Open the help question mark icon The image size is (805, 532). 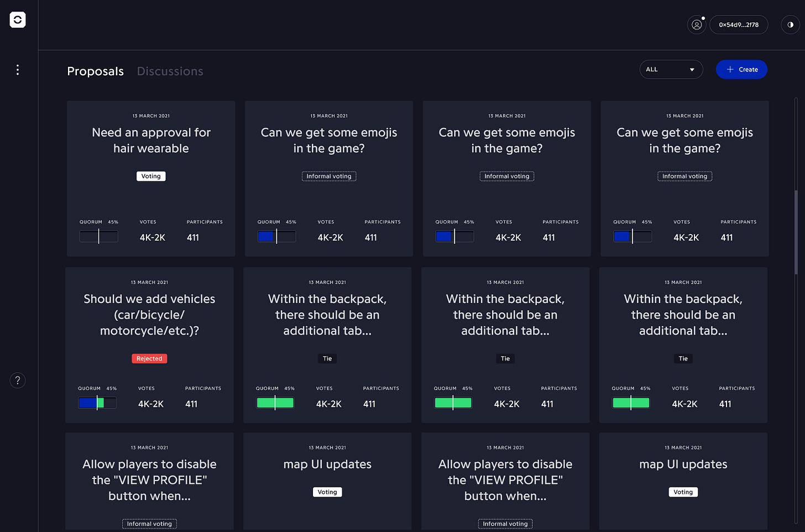(x=18, y=380)
